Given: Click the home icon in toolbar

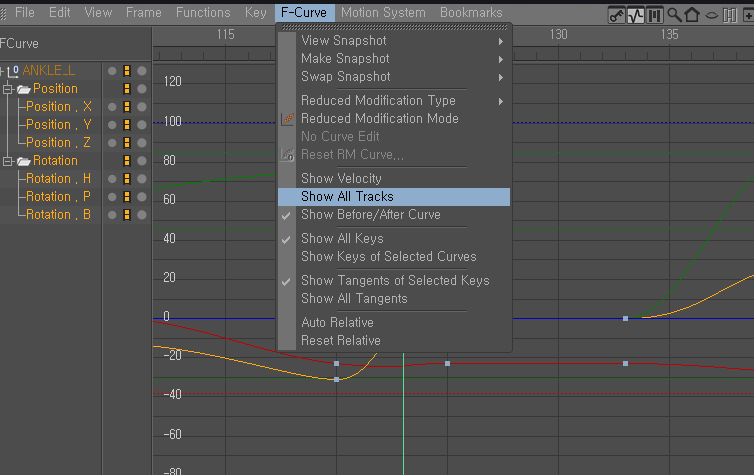Looking at the screenshot, I should (692, 15).
